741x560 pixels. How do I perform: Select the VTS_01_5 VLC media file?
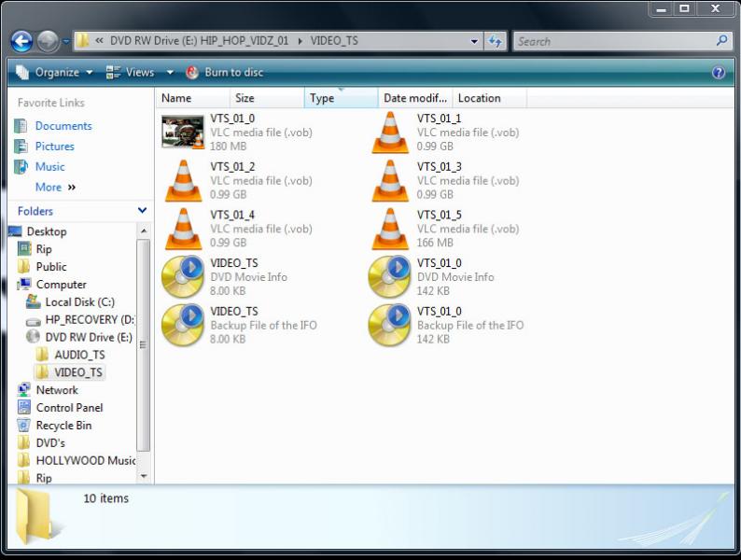tap(390, 230)
